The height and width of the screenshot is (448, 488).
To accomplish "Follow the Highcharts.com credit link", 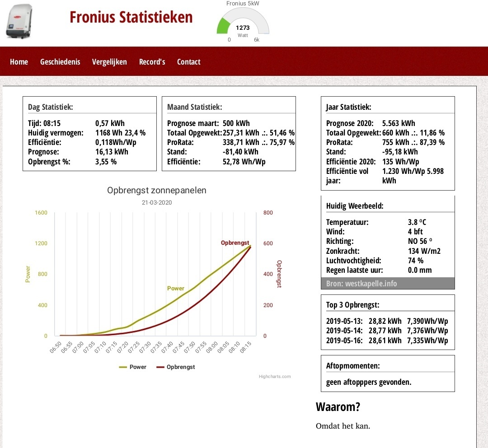I will tap(275, 377).
